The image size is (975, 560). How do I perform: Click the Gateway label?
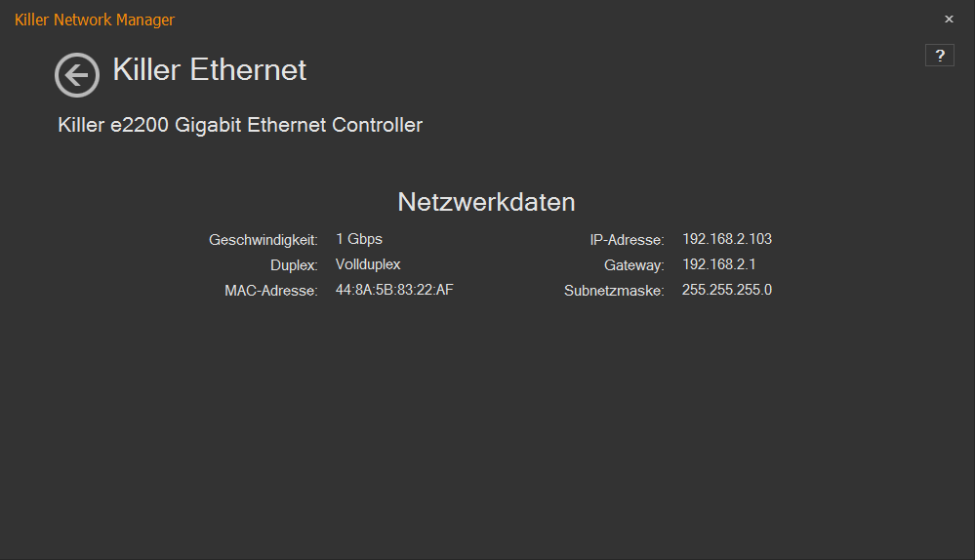pos(634,265)
